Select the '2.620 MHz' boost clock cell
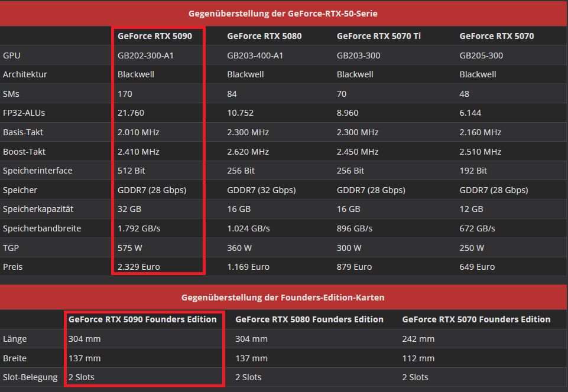The width and height of the screenshot is (568, 392). (248, 152)
